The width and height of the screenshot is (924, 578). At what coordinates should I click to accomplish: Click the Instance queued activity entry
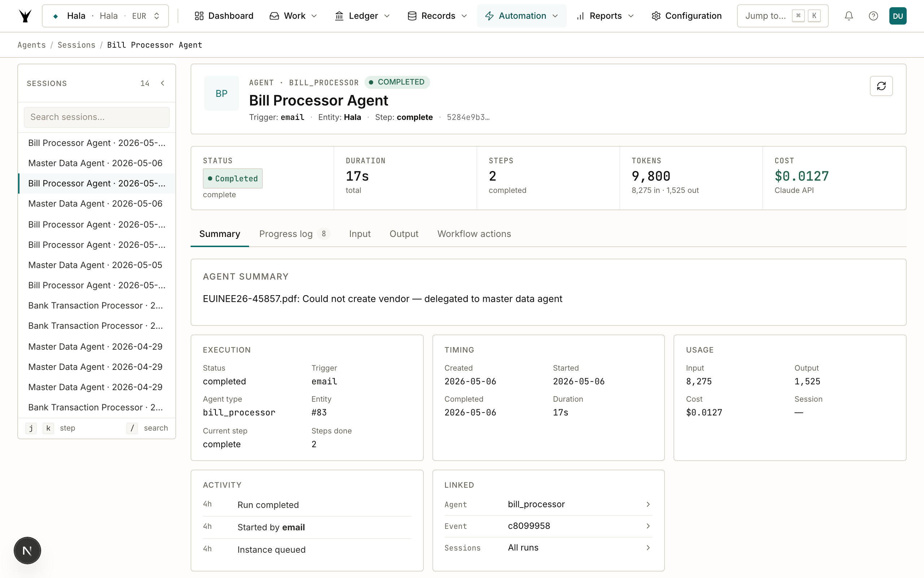[x=307, y=550]
